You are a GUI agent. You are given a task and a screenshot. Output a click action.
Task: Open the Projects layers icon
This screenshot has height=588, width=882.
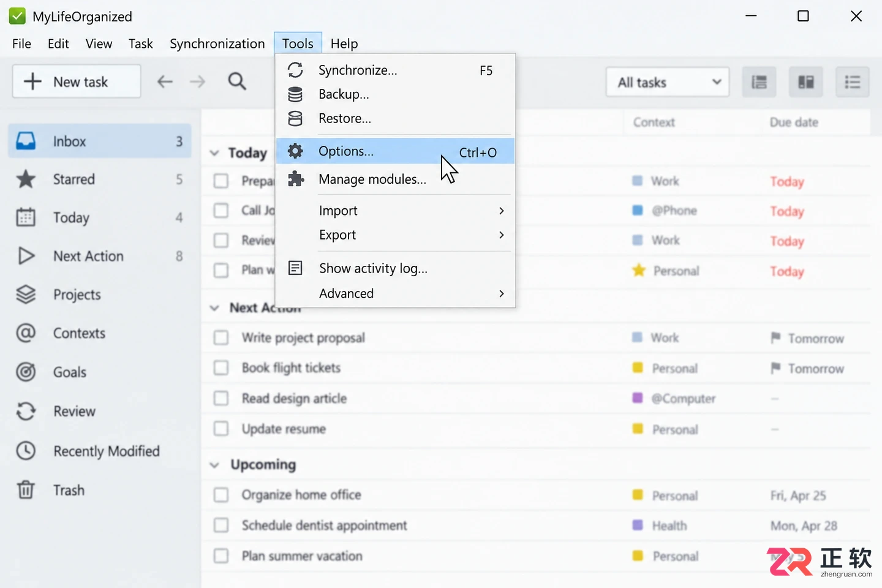pyautogui.click(x=26, y=295)
